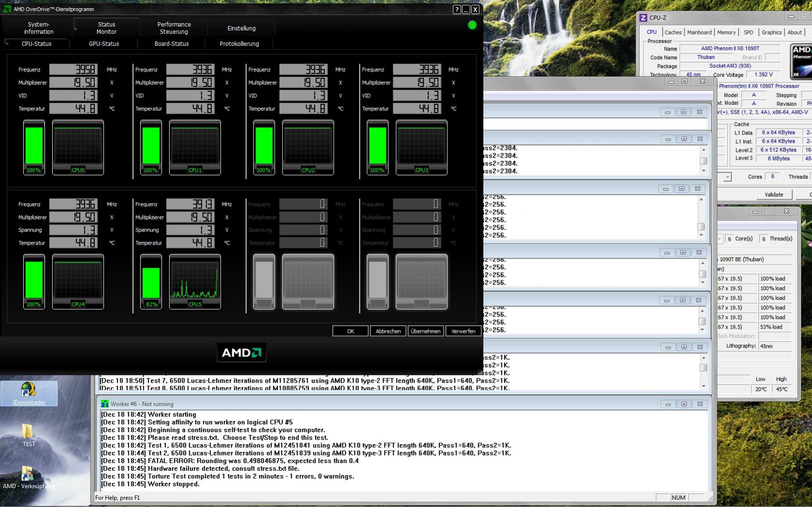
Task: Click the CPU4 Spannung value field
Action: [74, 230]
